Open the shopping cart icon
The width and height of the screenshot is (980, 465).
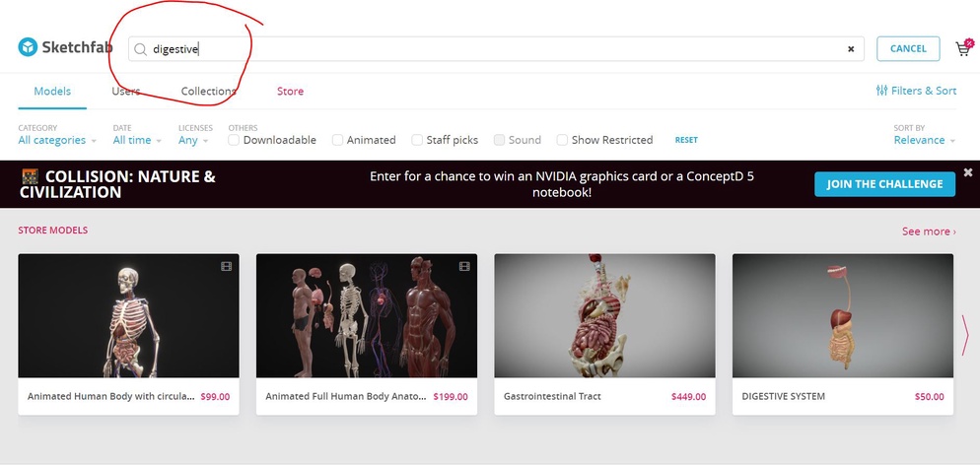(x=964, y=48)
